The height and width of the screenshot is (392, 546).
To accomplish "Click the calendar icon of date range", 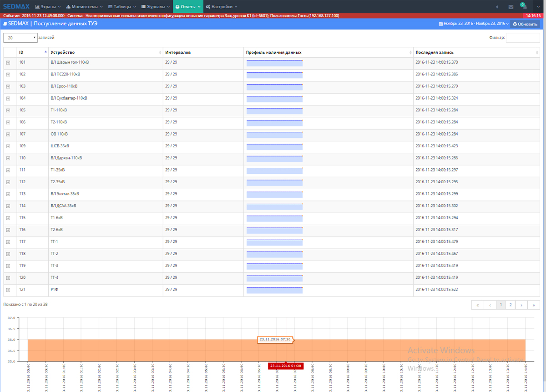I will (x=440, y=24).
